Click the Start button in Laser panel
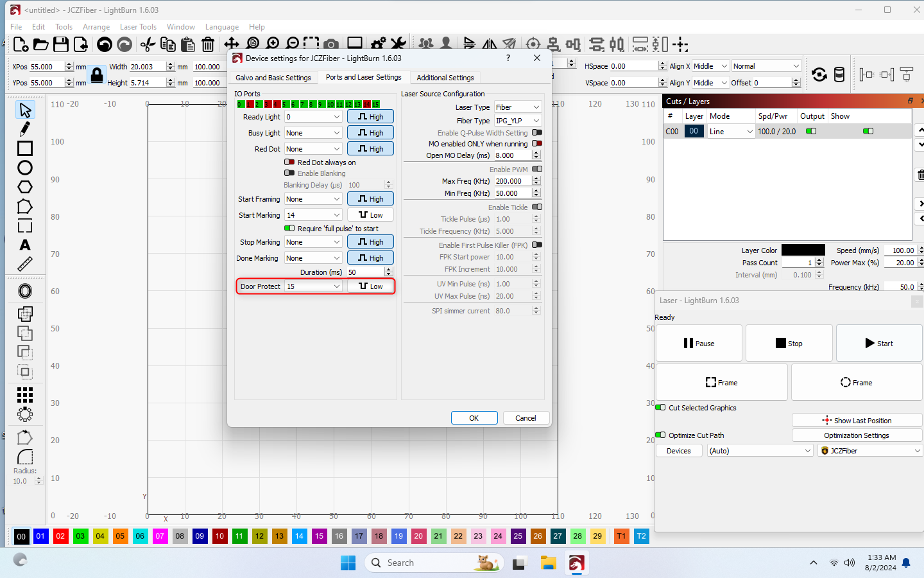Screen dimensions: 924x578 click(x=879, y=343)
